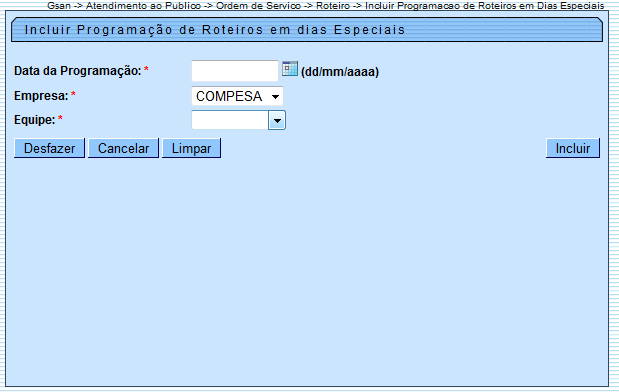This screenshot has height=392, width=619.
Task: Click the Limpar button
Action: pyautogui.click(x=191, y=148)
